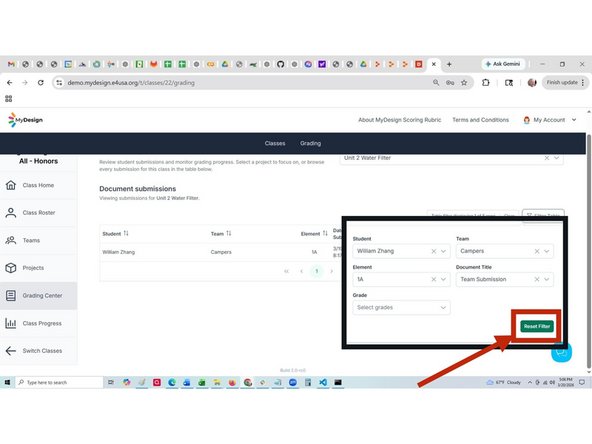Click the Campers cell in the table

coord(221,252)
